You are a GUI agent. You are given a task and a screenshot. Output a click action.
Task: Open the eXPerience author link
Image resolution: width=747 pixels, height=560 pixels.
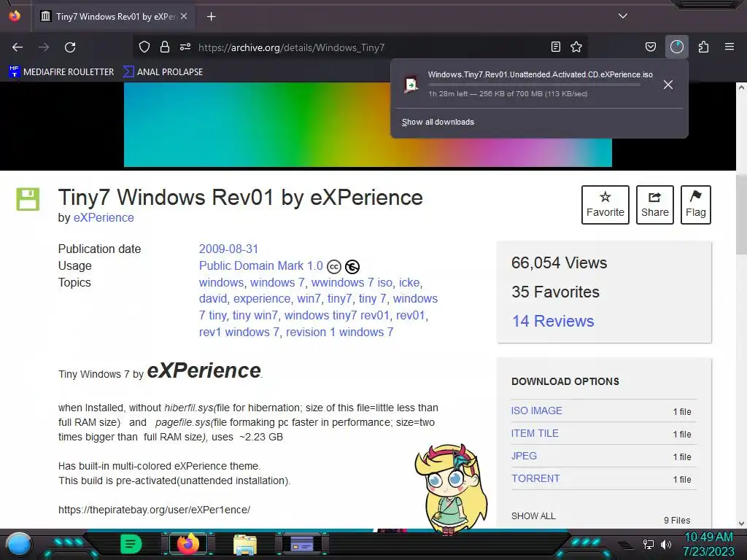(104, 217)
